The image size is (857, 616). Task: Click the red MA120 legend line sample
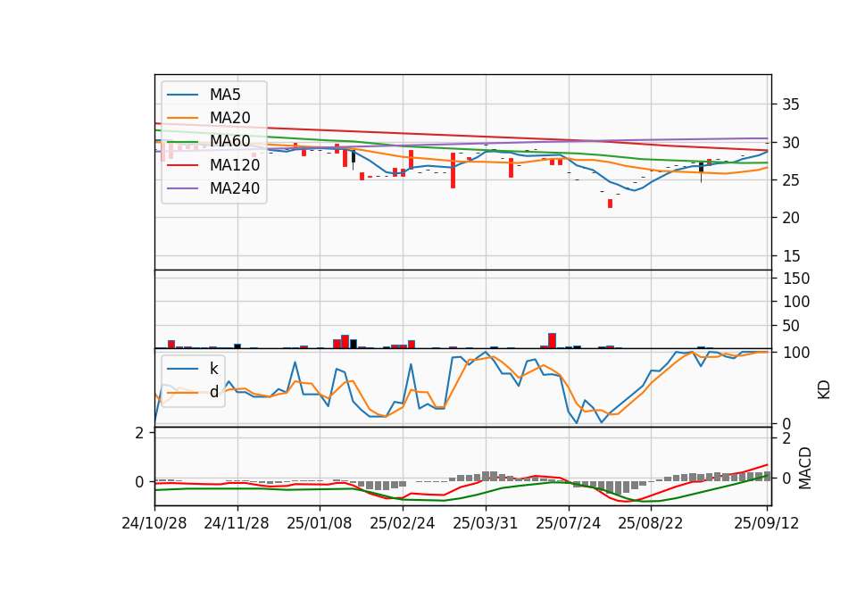(x=182, y=165)
